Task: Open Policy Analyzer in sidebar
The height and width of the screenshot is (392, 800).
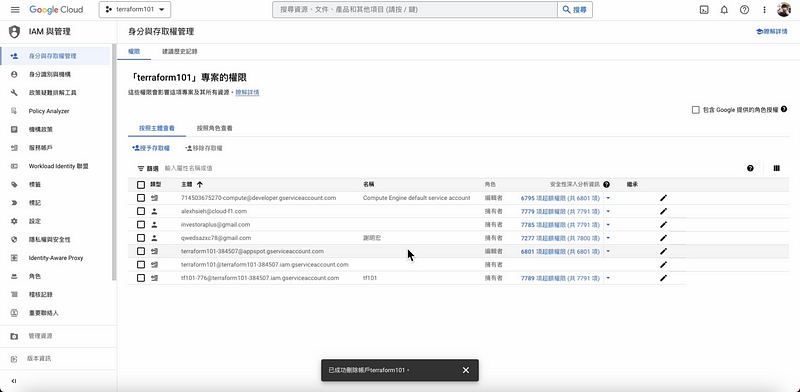Action: (48, 111)
